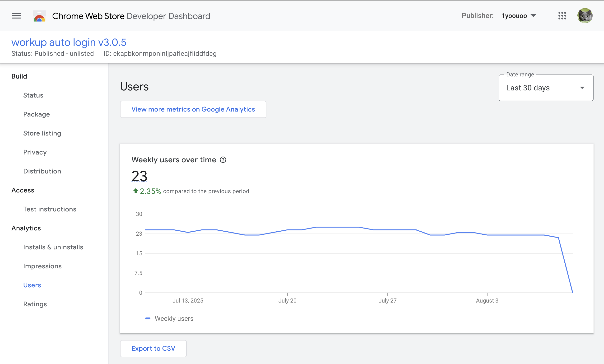The height and width of the screenshot is (364, 604).
Task: Go to the Status page
Action: tap(33, 95)
